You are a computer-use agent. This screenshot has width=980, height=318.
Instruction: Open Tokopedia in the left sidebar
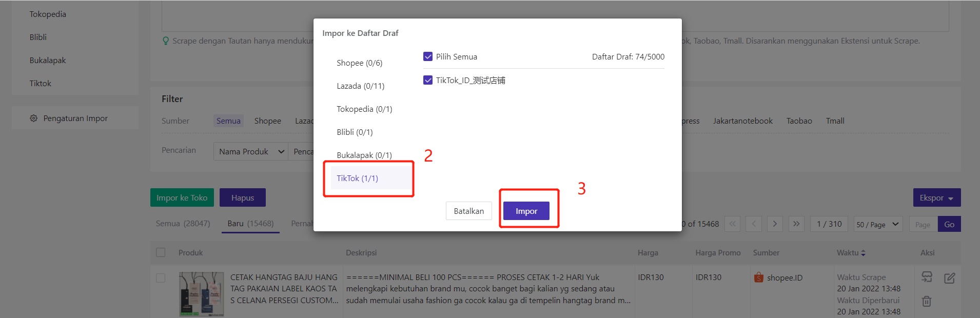(x=48, y=14)
